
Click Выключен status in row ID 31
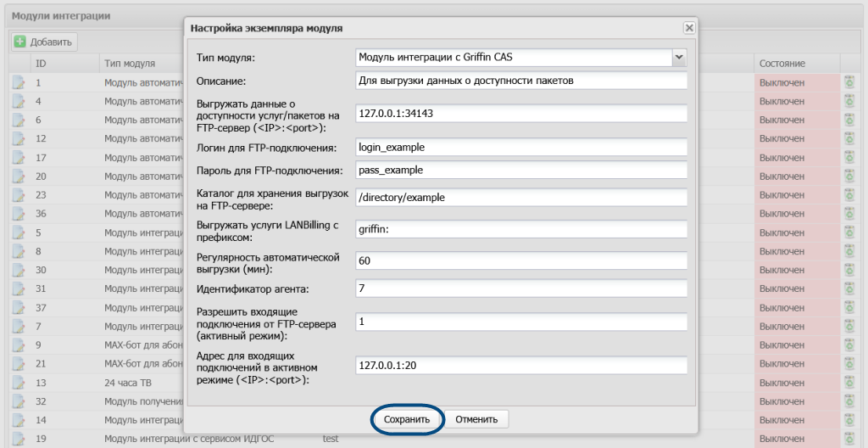click(782, 288)
